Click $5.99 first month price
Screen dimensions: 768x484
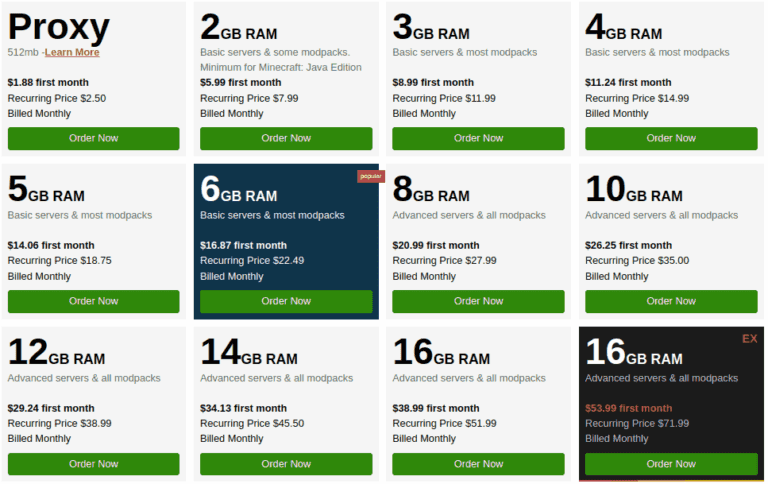[x=240, y=82]
